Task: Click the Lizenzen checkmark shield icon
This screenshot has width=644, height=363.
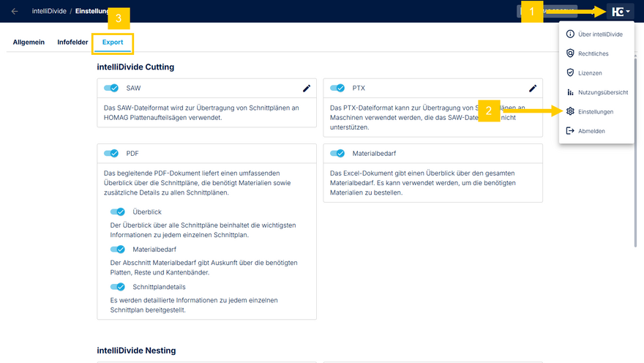Action: point(571,73)
